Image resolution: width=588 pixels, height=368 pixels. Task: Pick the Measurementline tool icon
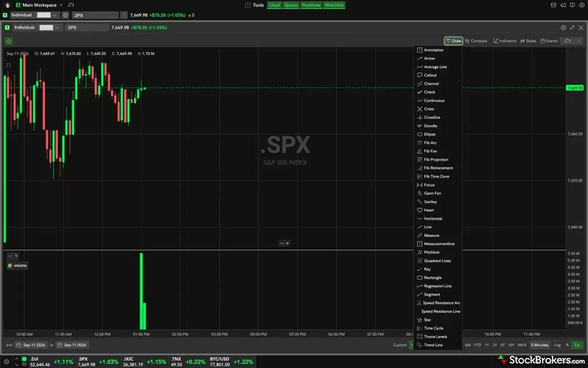[x=420, y=244]
